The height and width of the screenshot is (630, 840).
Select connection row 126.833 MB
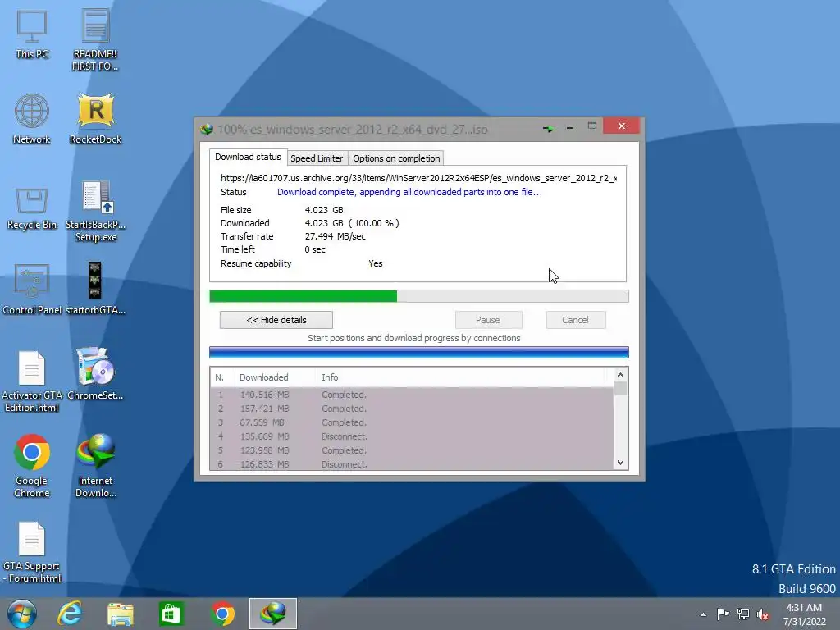point(412,464)
